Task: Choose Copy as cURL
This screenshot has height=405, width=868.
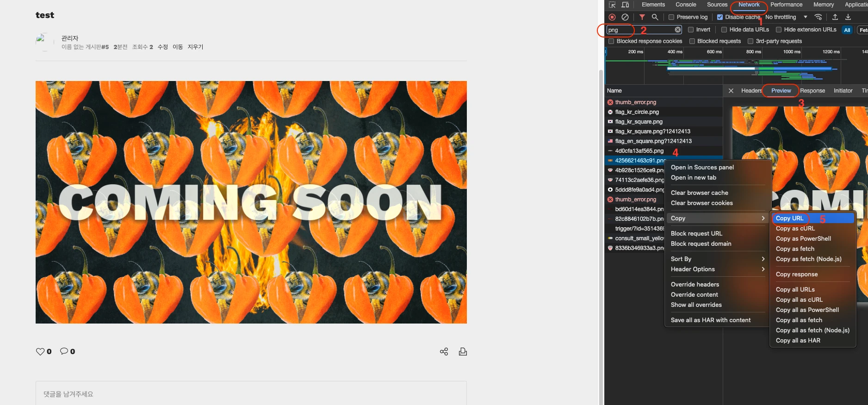Action: point(813,229)
